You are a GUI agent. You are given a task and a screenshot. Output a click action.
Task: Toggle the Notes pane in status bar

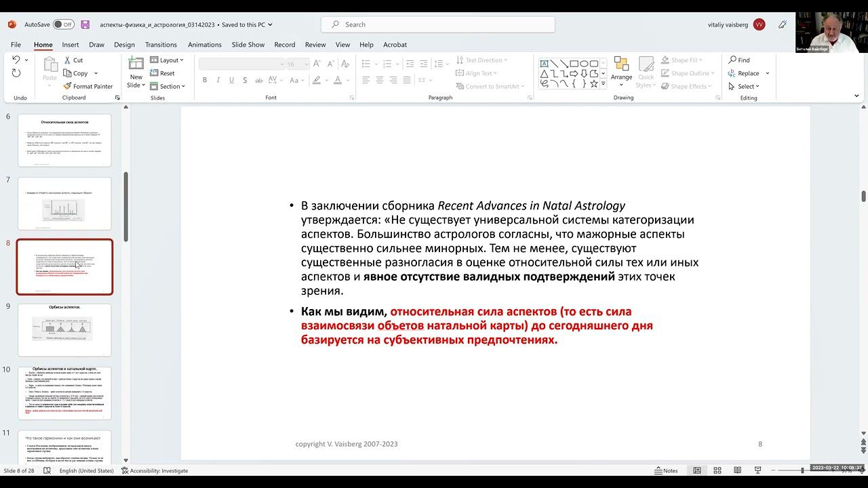pyautogui.click(x=665, y=470)
